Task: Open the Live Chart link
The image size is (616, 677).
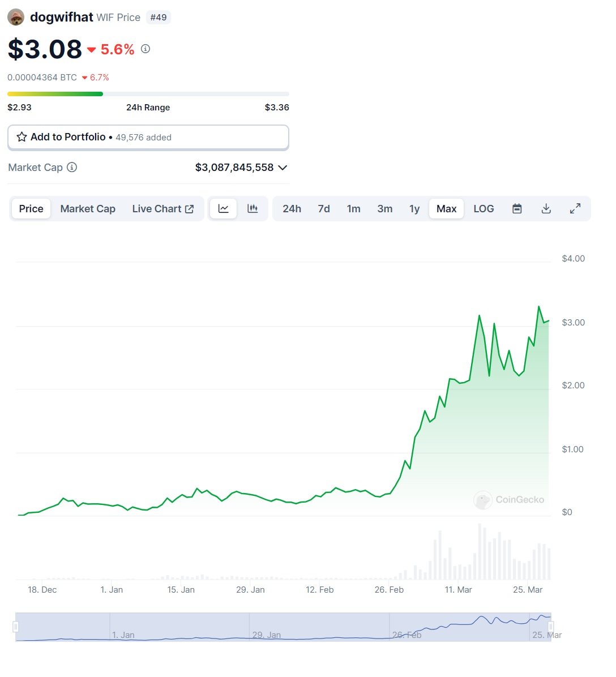Action: coord(157,208)
